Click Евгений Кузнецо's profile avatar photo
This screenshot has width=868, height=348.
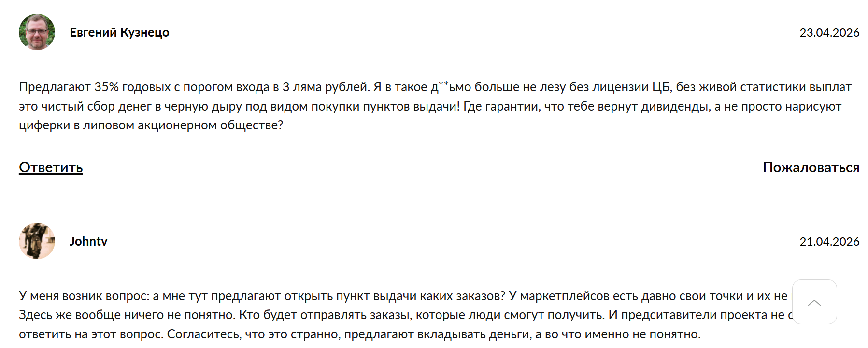(x=37, y=32)
